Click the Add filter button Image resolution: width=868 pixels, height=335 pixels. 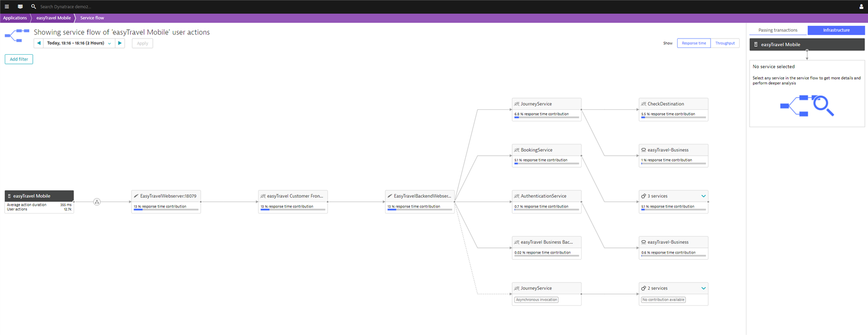19,59
